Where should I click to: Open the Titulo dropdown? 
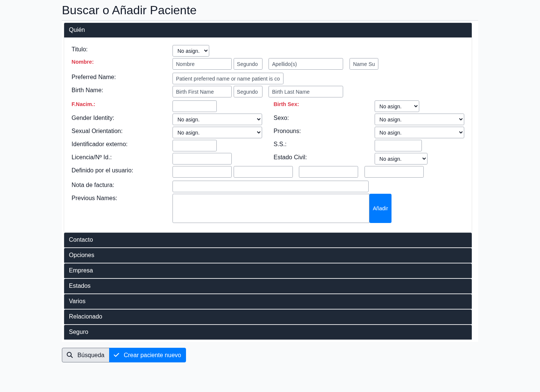pyautogui.click(x=190, y=51)
